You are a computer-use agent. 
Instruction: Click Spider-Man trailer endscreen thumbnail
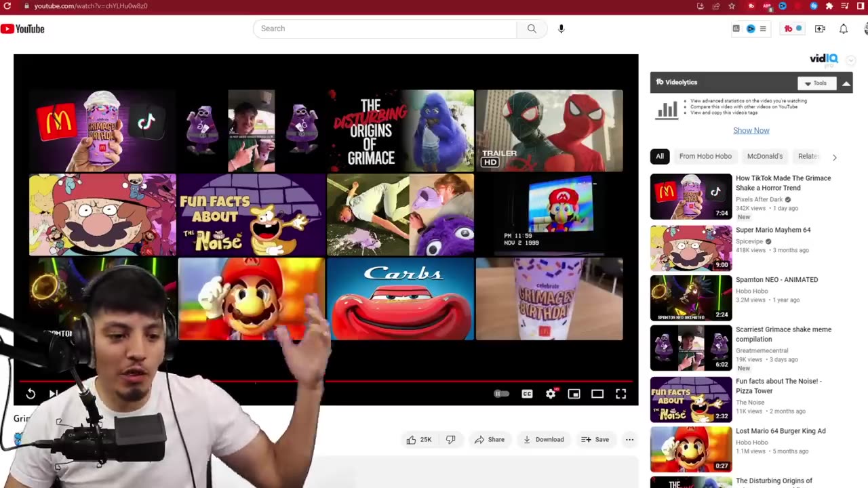click(549, 131)
